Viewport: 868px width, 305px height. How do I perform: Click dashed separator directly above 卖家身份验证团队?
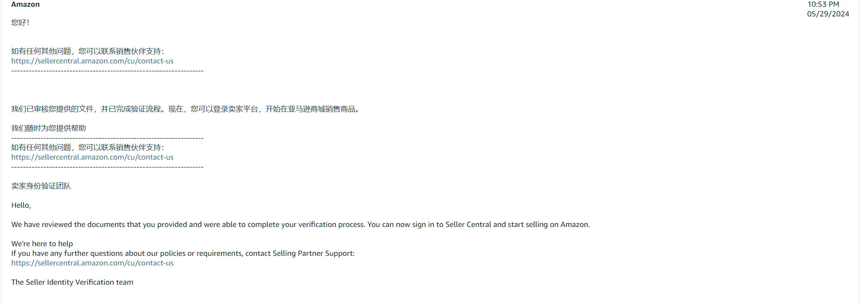click(107, 167)
